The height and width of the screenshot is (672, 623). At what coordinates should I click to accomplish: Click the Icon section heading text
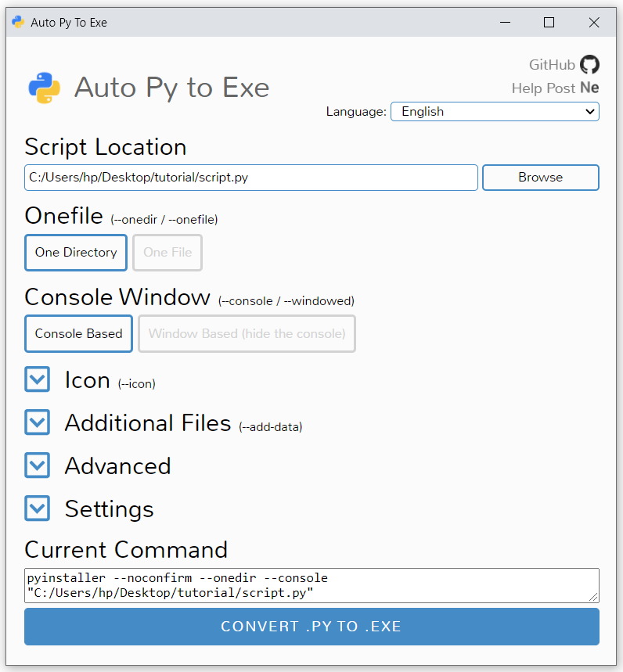click(88, 380)
